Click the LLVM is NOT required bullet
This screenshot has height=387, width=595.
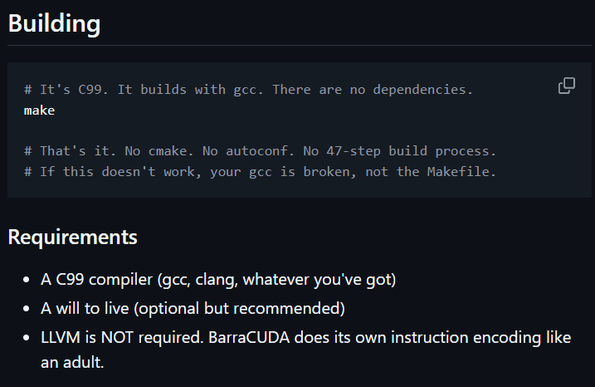coord(306,349)
